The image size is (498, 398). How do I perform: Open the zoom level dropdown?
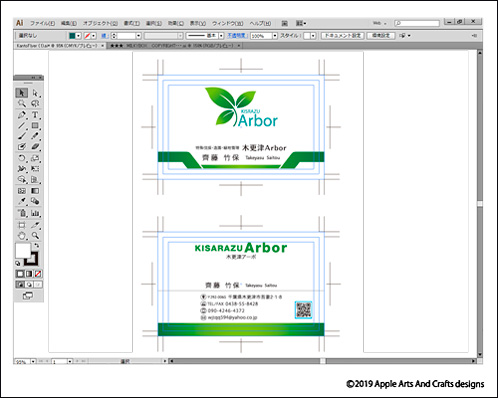coord(33,361)
